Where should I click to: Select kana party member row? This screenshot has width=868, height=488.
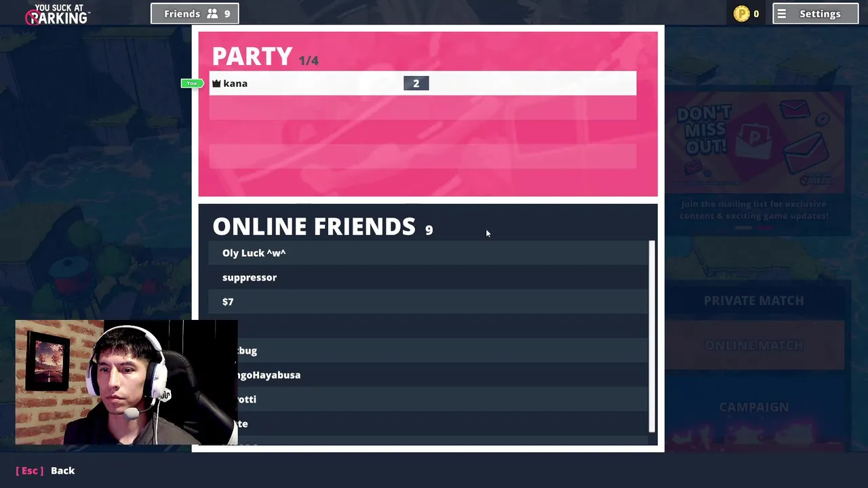(x=422, y=83)
